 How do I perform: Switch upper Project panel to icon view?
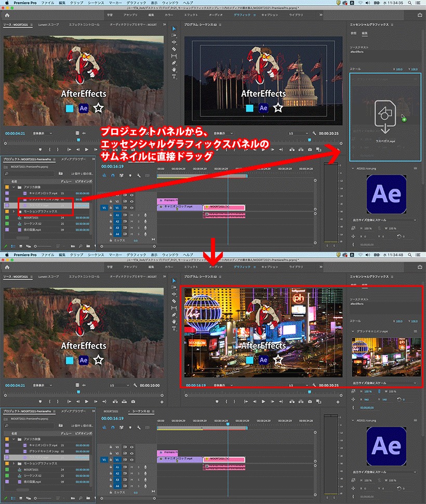[x=21, y=246]
